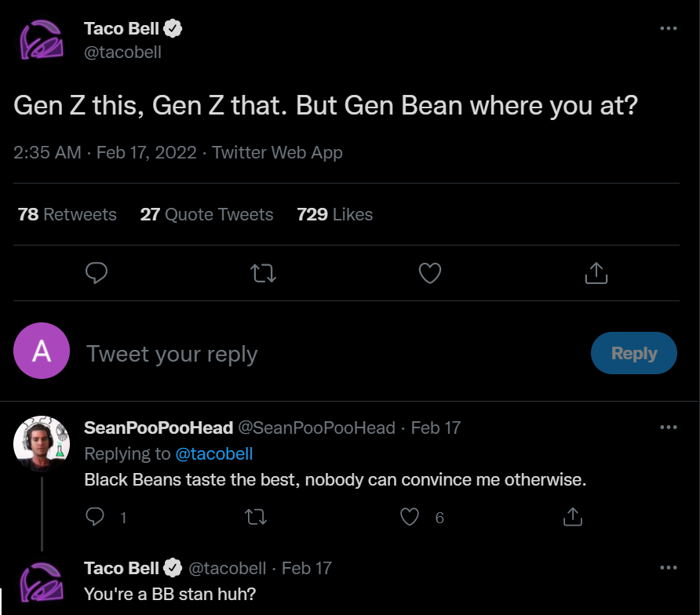
Task: Open the 2:35 AM Feb 17 timestamp
Action: click(105, 152)
